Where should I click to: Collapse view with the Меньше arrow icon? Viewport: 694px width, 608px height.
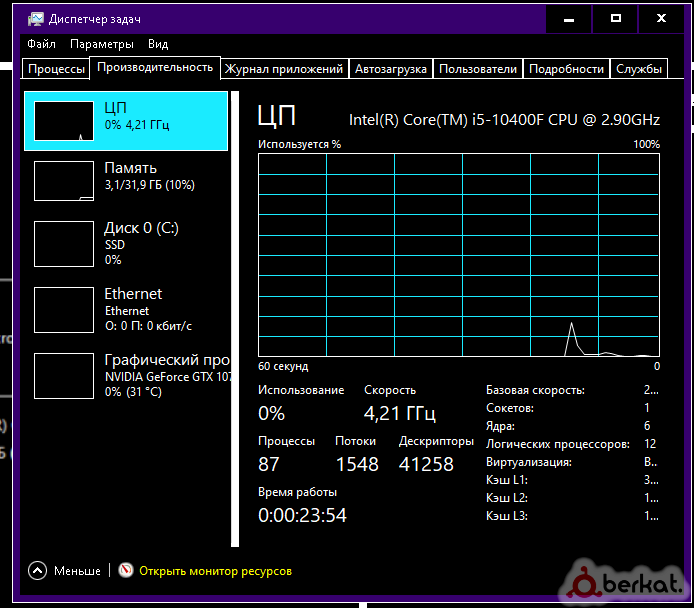(x=38, y=571)
